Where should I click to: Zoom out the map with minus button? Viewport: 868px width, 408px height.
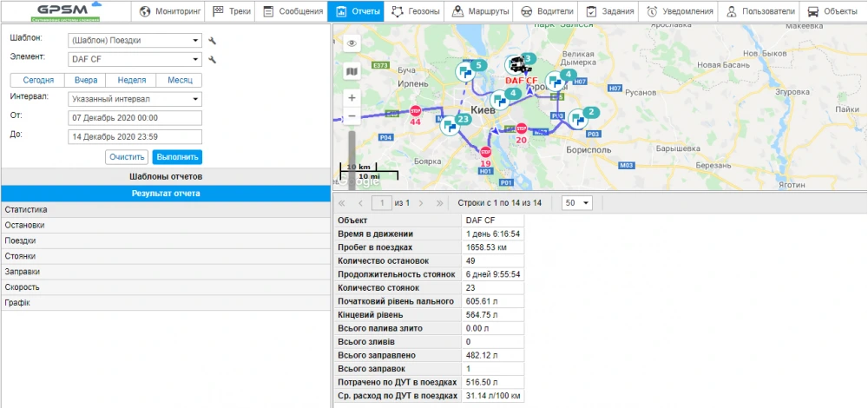tap(352, 116)
